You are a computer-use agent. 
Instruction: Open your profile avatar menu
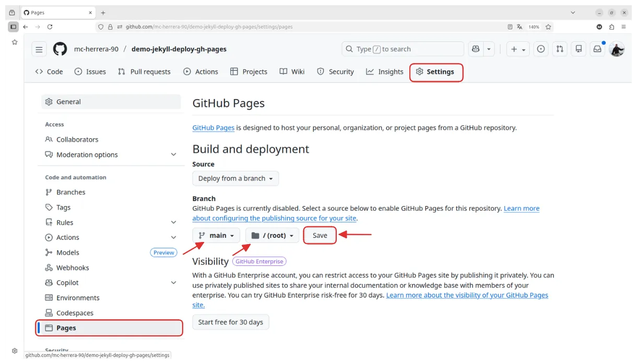617,48
